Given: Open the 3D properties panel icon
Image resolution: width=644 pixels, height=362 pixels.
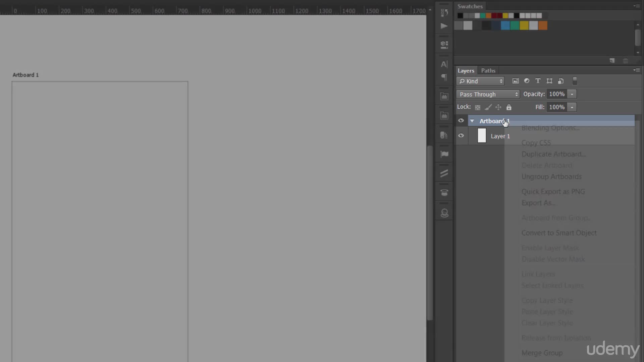Looking at the screenshot, I should point(444,45).
